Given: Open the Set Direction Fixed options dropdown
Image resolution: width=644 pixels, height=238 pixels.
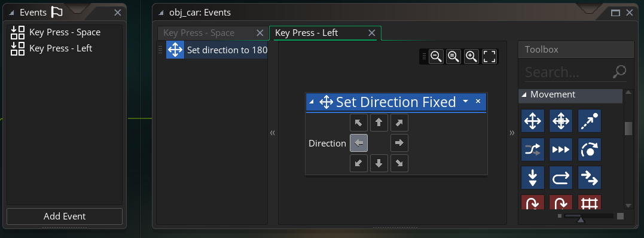Looking at the screenshot, I should pos(465,101).
